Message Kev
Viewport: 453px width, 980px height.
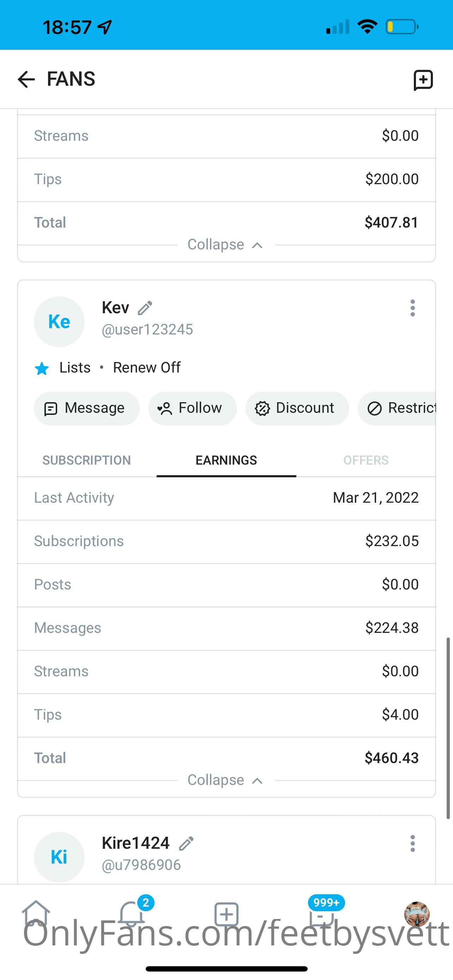pyautogui.click(x=87, y=408)
